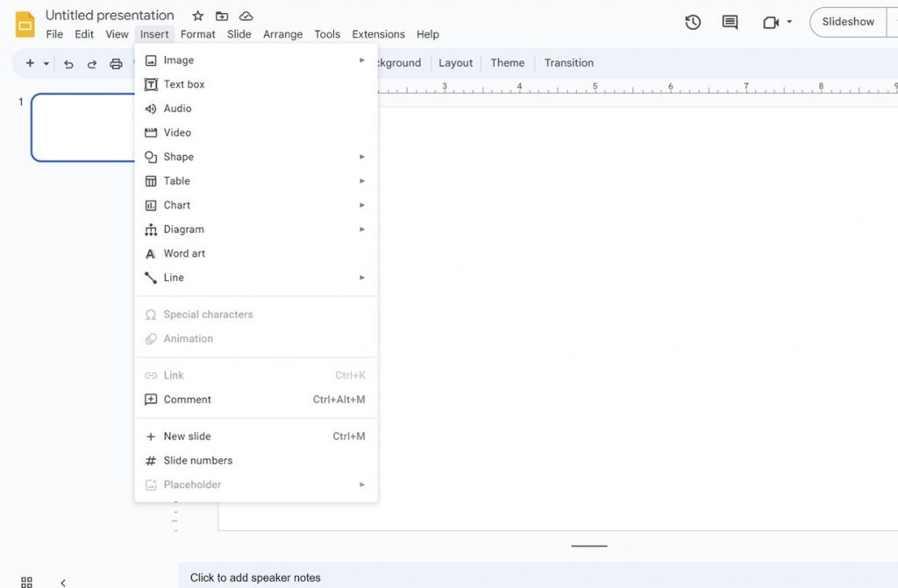Move presentation using the folder icon
The height and width of the screenshot is (588, 898).
pyautogui.click(x=222, y=16)
